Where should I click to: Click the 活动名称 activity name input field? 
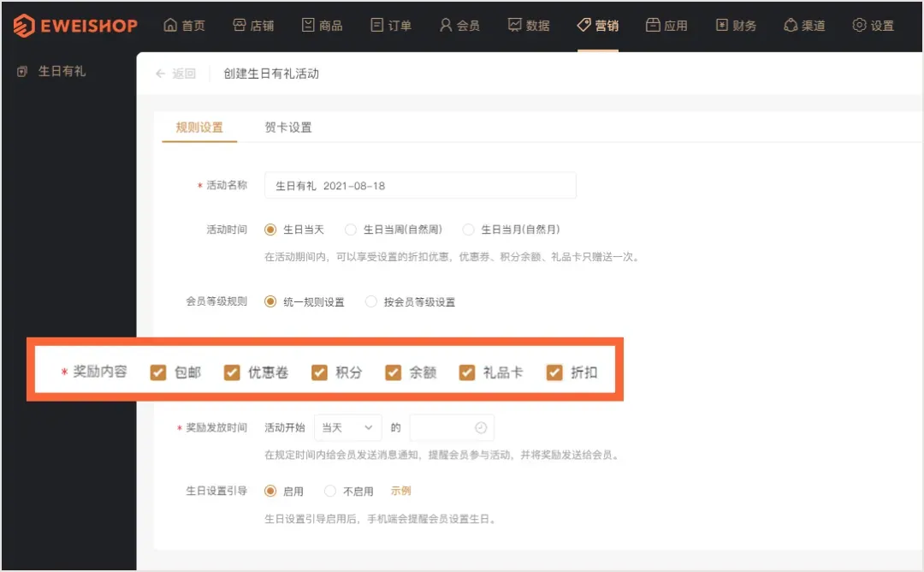419,185
